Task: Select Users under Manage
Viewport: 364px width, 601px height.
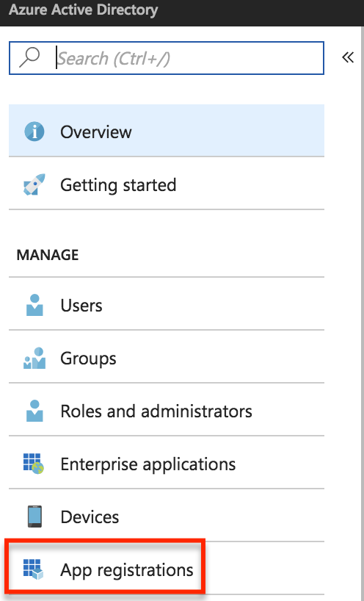Action: [167, 305]
